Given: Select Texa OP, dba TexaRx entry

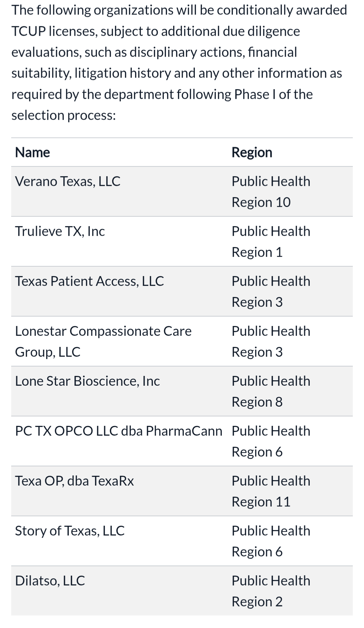Looking at the screenshot, I should 74,481.
